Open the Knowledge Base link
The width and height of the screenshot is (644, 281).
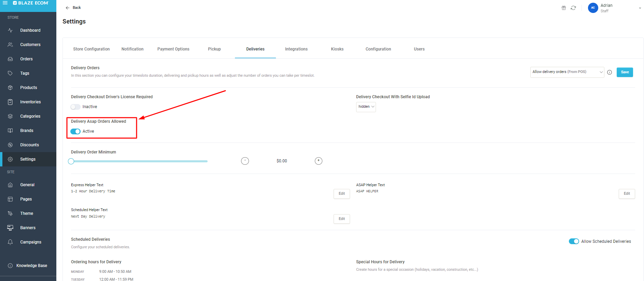(31, 266)
